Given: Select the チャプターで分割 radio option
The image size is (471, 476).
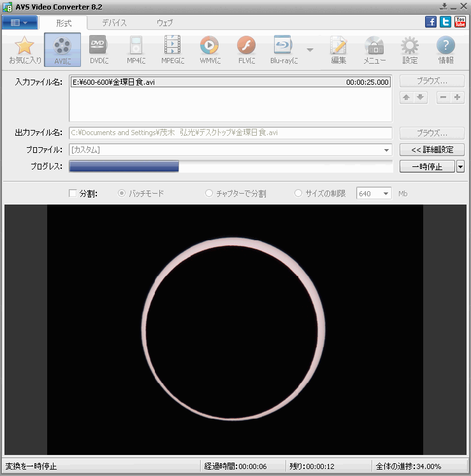Looking at the screenshot, I should pos(209,194).
